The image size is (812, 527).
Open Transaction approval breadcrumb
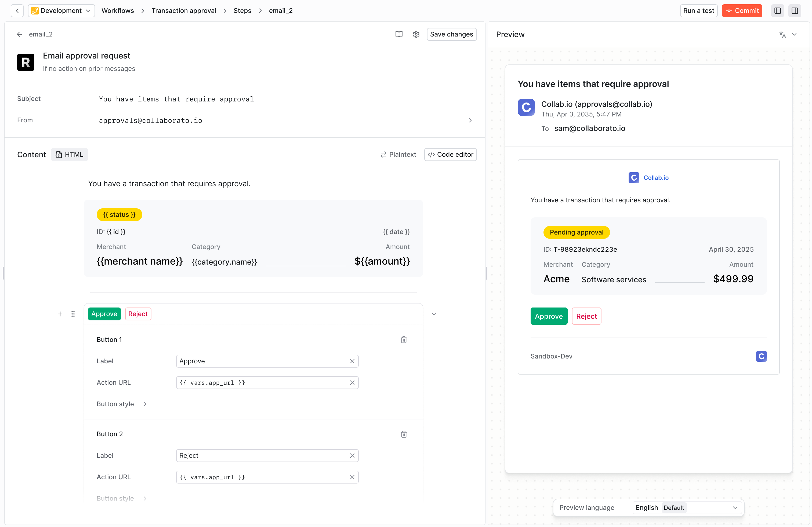tap(184, 10)
